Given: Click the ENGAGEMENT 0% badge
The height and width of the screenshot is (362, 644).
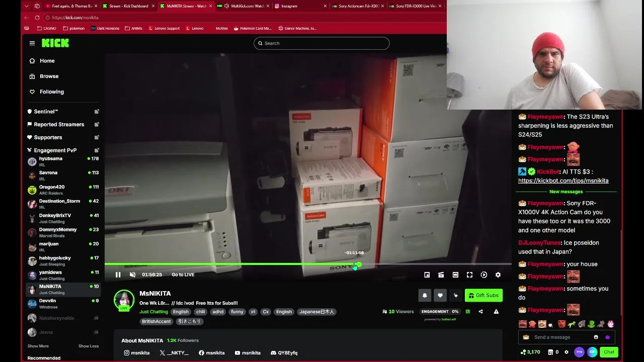Looking at the screenshot, I should (x=440, y=312).
